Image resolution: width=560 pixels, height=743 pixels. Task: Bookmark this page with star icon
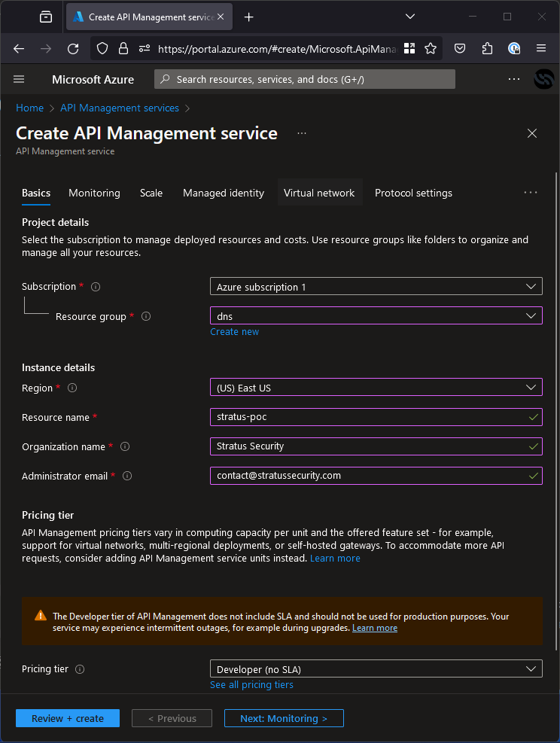pyautogui.click(x=431, y=48)
